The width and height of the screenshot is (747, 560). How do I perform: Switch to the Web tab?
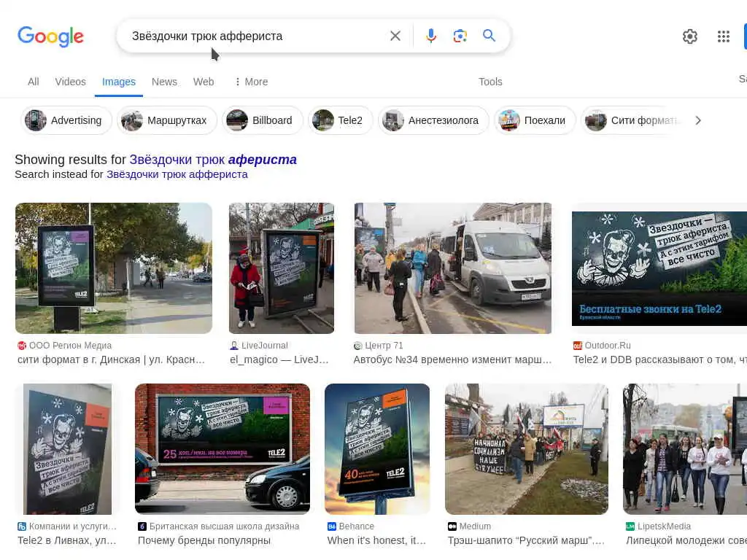[204, 82]
